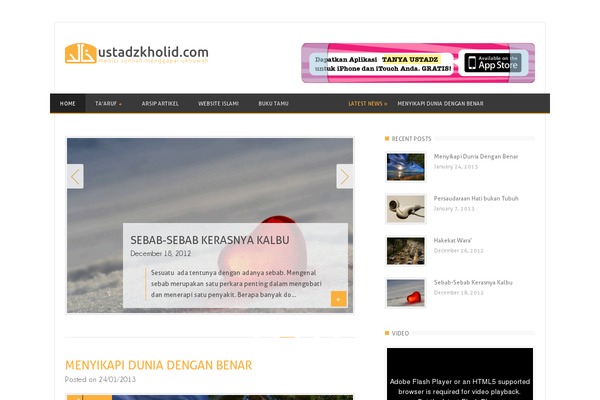Tap the App Store badge
600x400 pixels.
click(493, 63)
